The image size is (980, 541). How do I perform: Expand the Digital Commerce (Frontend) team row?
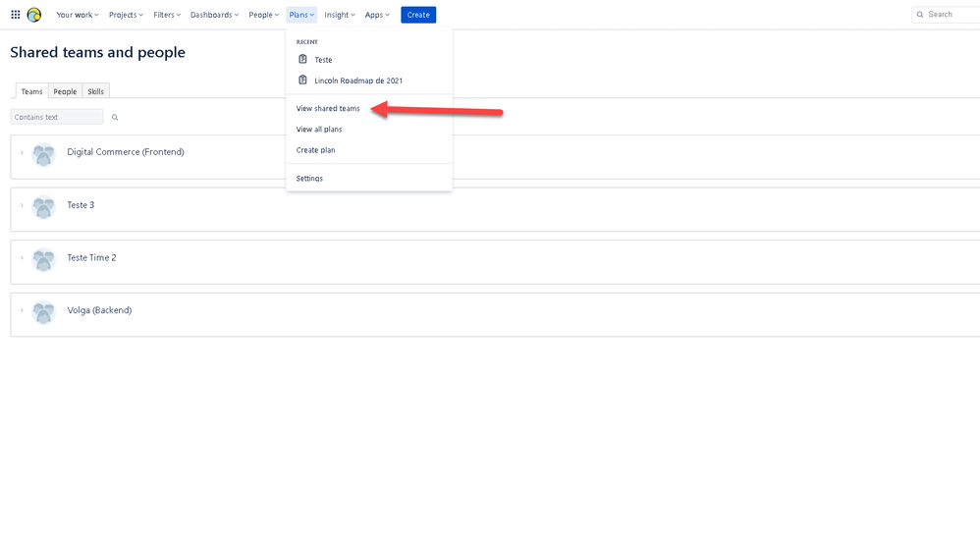tap(22, 152)
